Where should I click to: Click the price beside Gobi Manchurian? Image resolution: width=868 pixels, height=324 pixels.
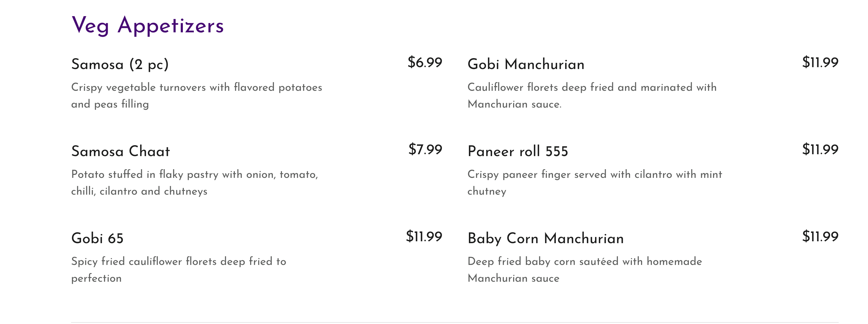coord(820,62)
